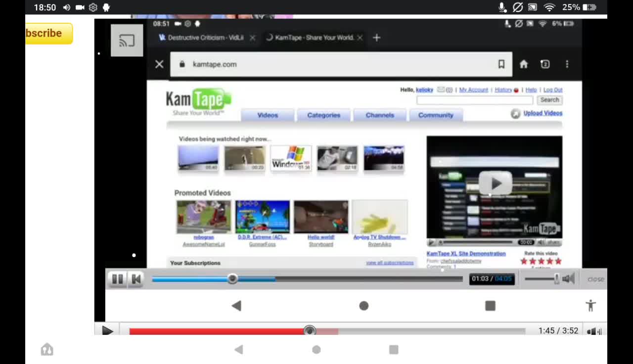Open a new browser tab with plus
Image resolution: width=633 pixels, height=364 pixels.
click(376, 38)
